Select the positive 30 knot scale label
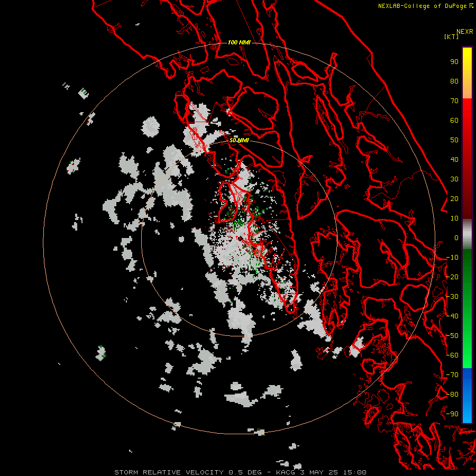The image size is (476, 476). (454, 179)
